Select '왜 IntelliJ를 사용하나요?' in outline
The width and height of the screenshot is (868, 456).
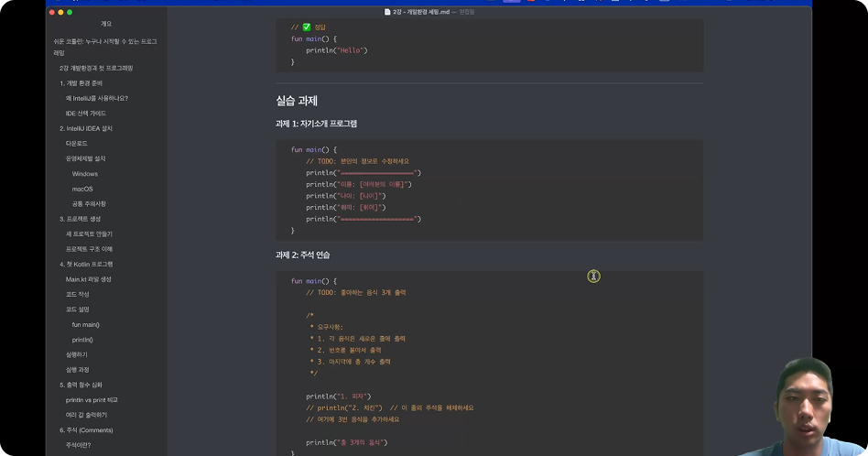pos(97,98)
